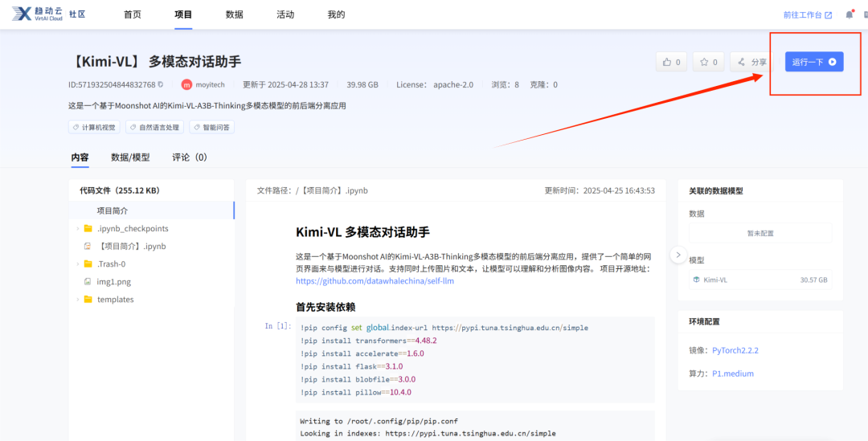Select the .Trash-0 folder name

pyautogui.click(x=111, y=264)
